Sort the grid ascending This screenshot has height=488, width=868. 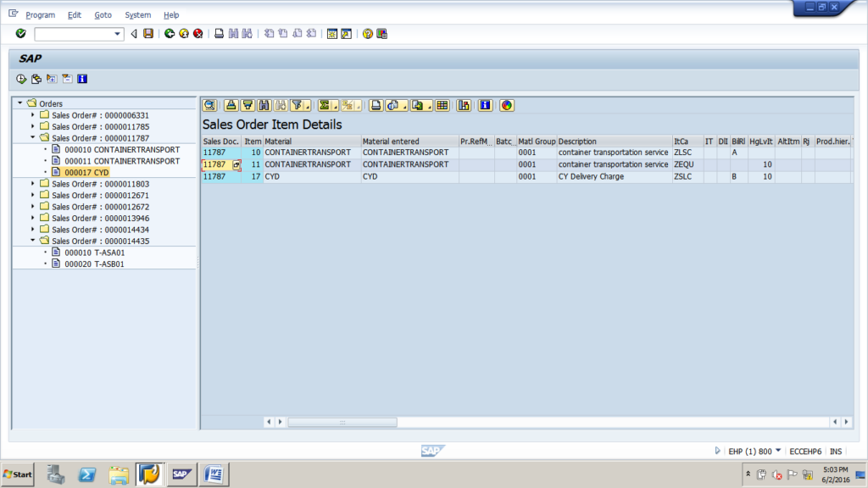point(231,105)
